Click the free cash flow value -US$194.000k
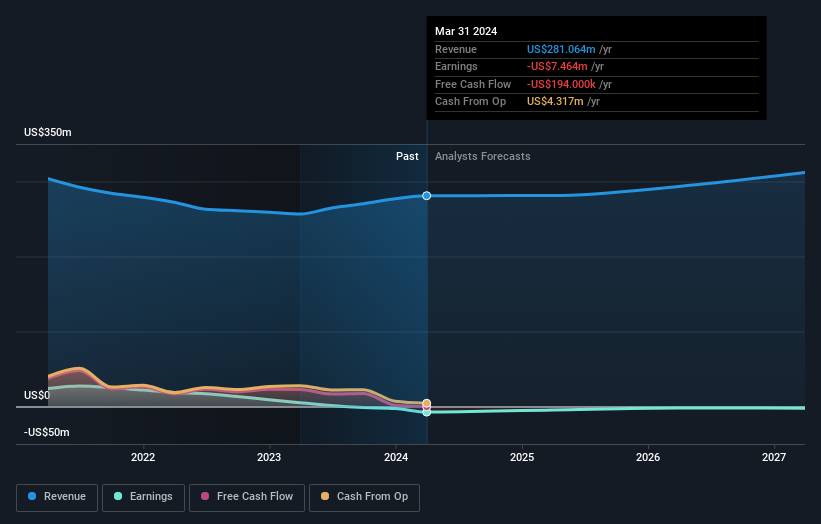 pyautogui.click(x=561, y=84)
